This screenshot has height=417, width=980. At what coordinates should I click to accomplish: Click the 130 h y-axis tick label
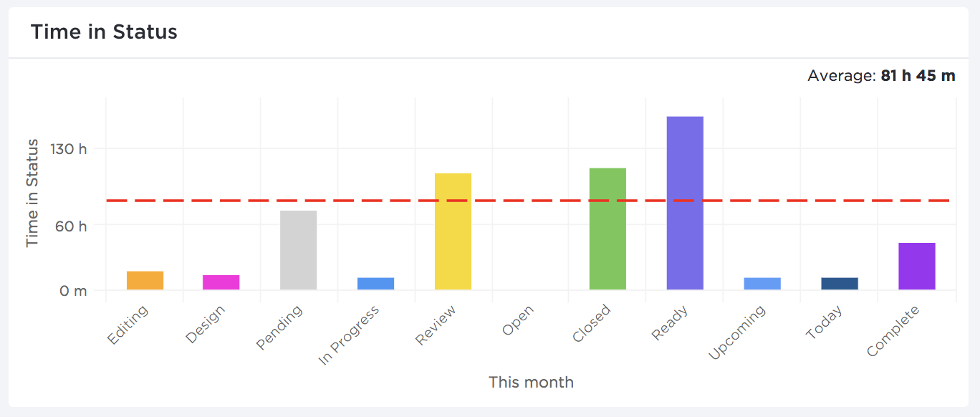coord(69,149)
